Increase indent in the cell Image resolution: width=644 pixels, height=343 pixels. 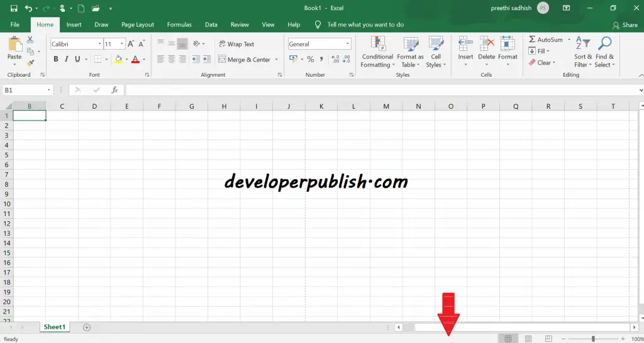coord(207,59)
